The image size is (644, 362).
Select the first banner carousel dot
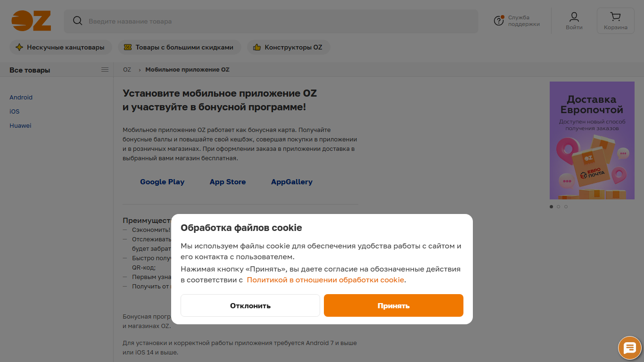click(552, 206)
